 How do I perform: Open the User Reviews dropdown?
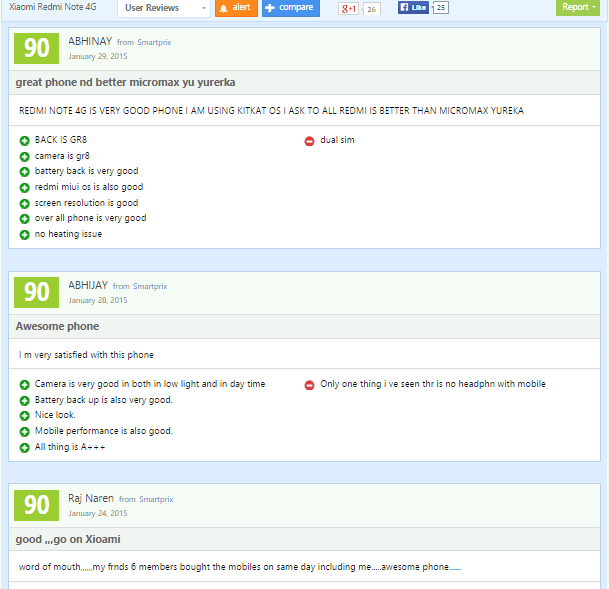click(x=164, y=8)
